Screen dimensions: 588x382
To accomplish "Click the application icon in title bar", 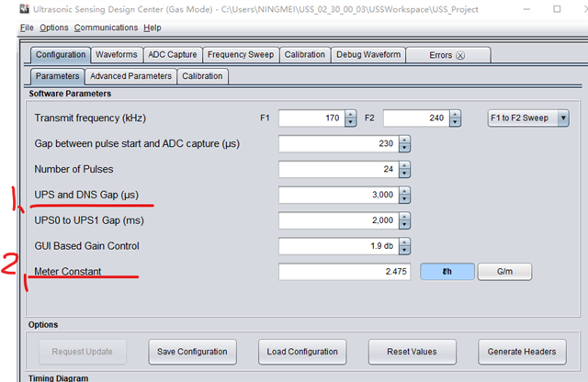I will 25,9.
